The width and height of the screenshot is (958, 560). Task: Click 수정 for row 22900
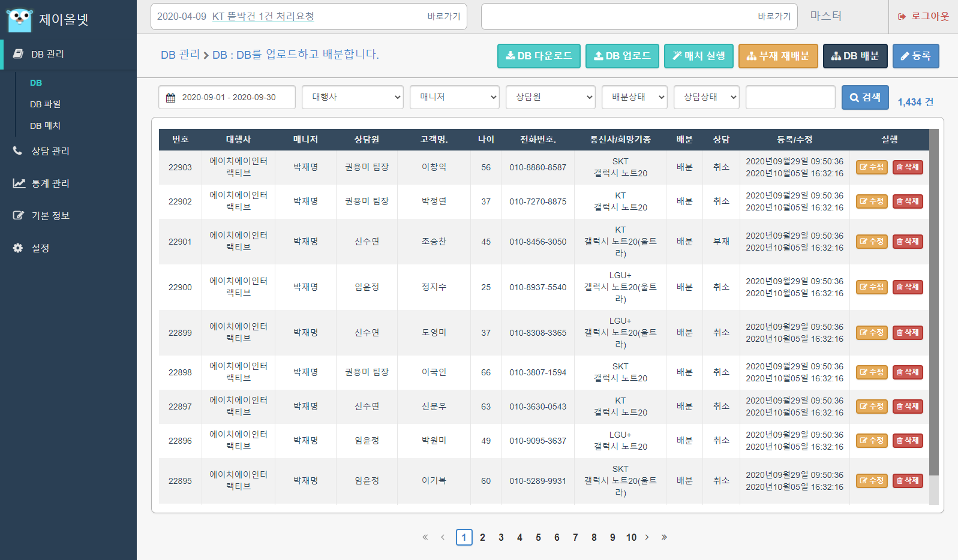tap(872, 287)
